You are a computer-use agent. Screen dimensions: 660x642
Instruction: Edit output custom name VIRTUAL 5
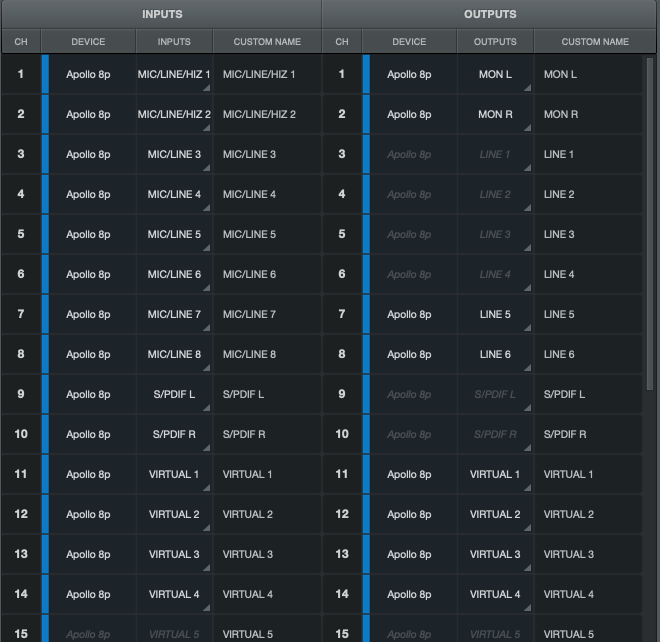(x=588, y=629)
